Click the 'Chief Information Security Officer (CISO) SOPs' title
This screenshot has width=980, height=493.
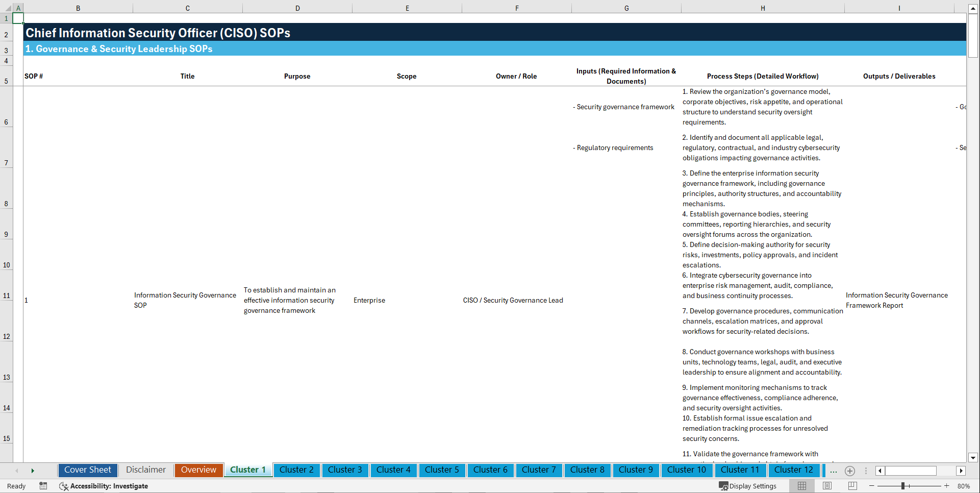coord(158,33)
